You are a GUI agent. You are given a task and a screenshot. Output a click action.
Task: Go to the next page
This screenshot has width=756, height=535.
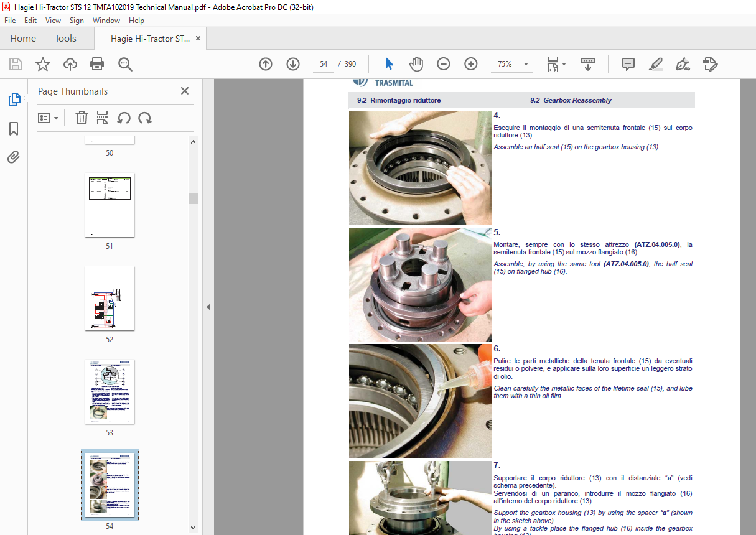click(293, 64)
